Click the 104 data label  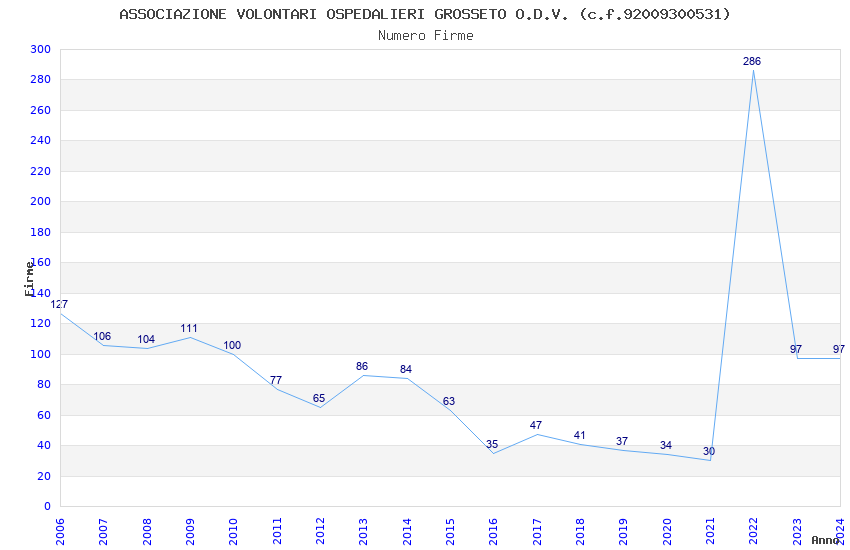pos(146,339)
